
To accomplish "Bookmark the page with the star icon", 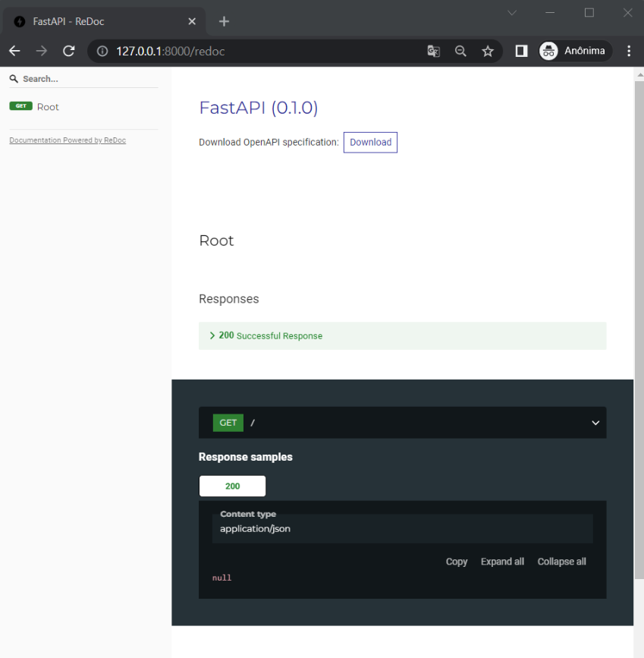I will point(488,51).
